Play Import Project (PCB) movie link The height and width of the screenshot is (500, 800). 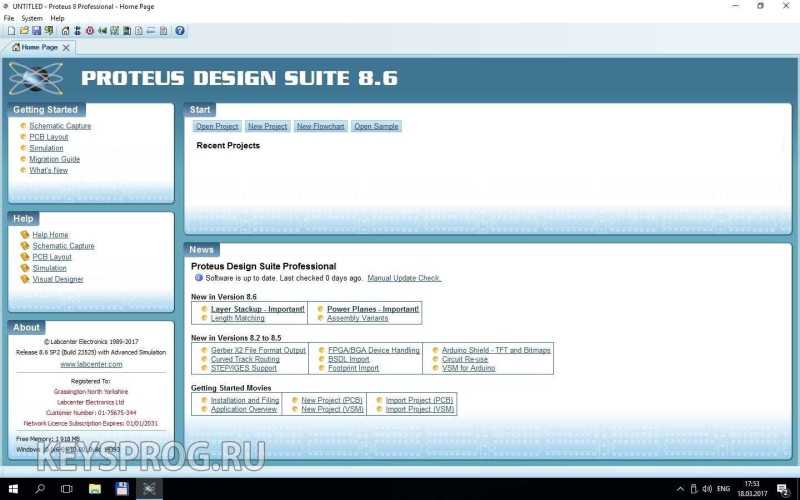click(419, 401)
